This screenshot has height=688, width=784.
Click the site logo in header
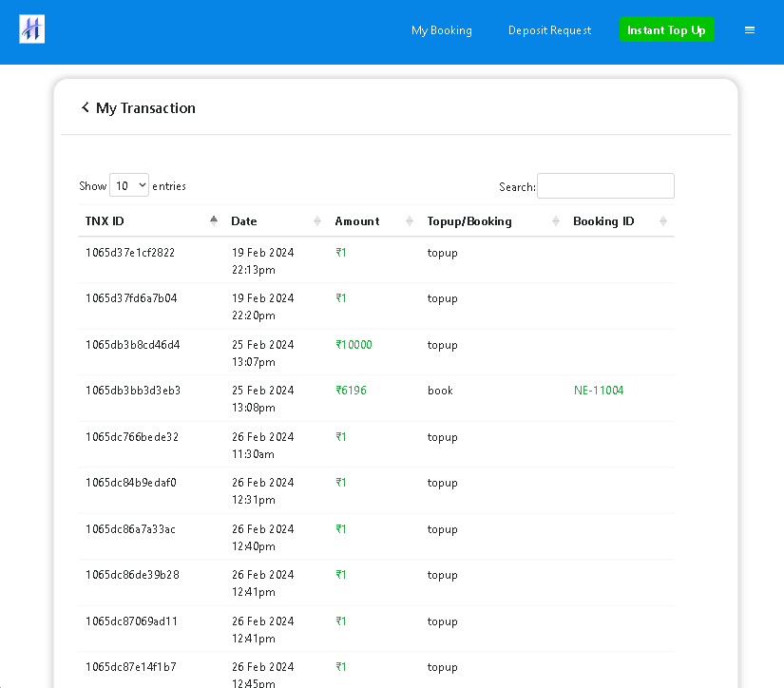pyautogui.click(x=32, y=29)
